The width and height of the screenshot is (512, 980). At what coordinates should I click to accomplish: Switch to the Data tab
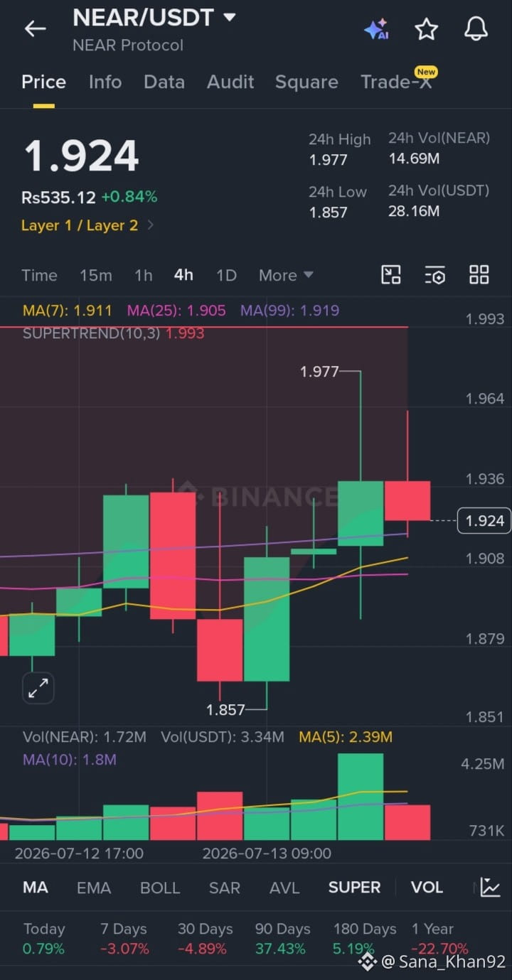click(x=164, y=82)
